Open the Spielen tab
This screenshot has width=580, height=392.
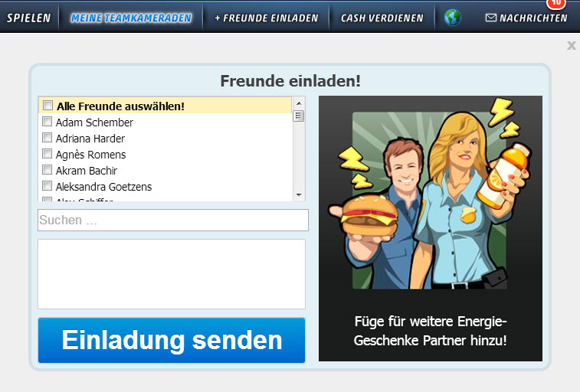coord(29,18)
